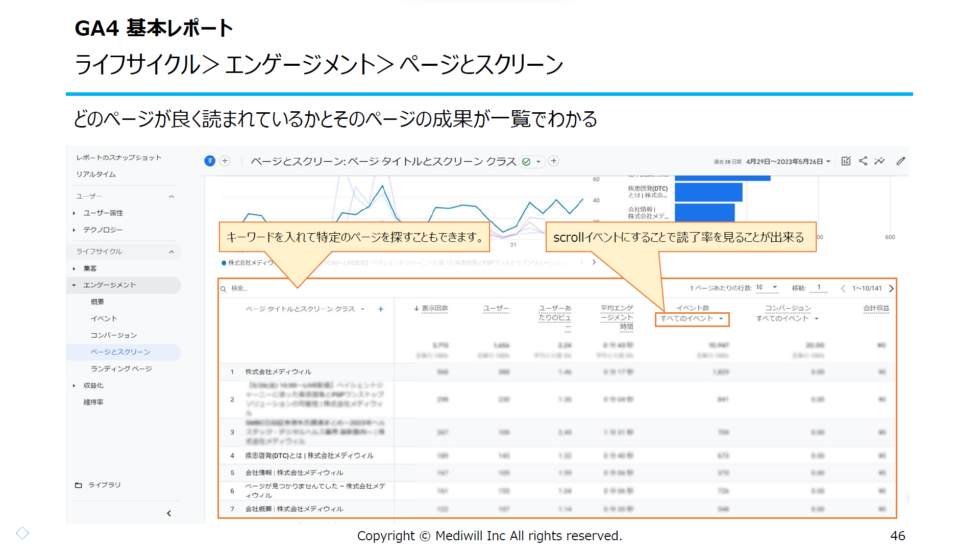
Task: Click chart legend next arrow
Action: click(x=594, y=262)
